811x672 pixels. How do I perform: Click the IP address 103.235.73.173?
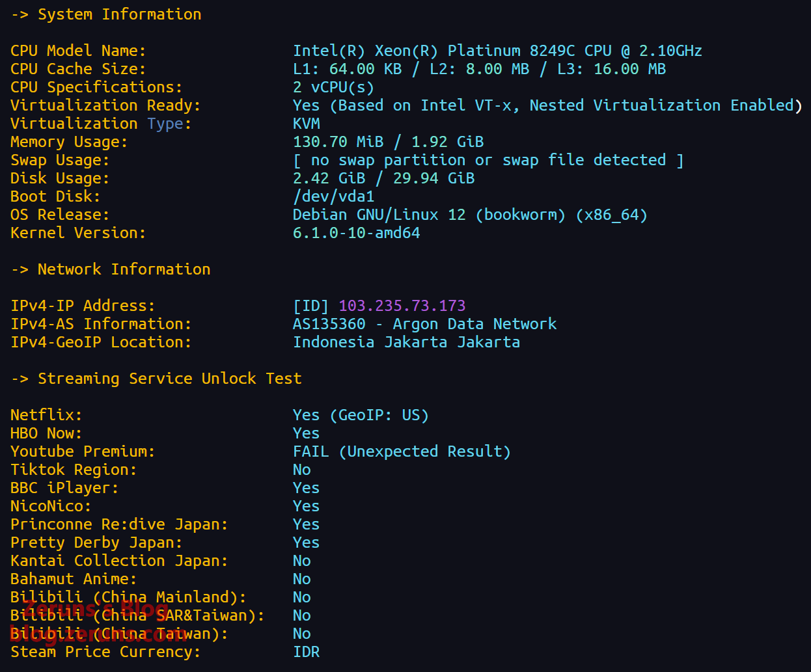pos(402,306)
